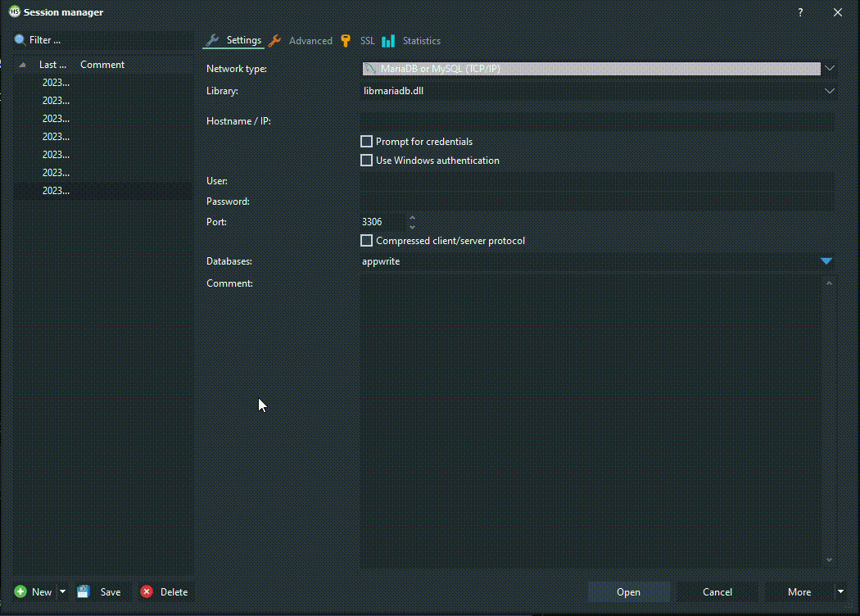Click the Comment scrollbar down arrow
Viewport: 860px width, 616px height.
coord(829,560)
